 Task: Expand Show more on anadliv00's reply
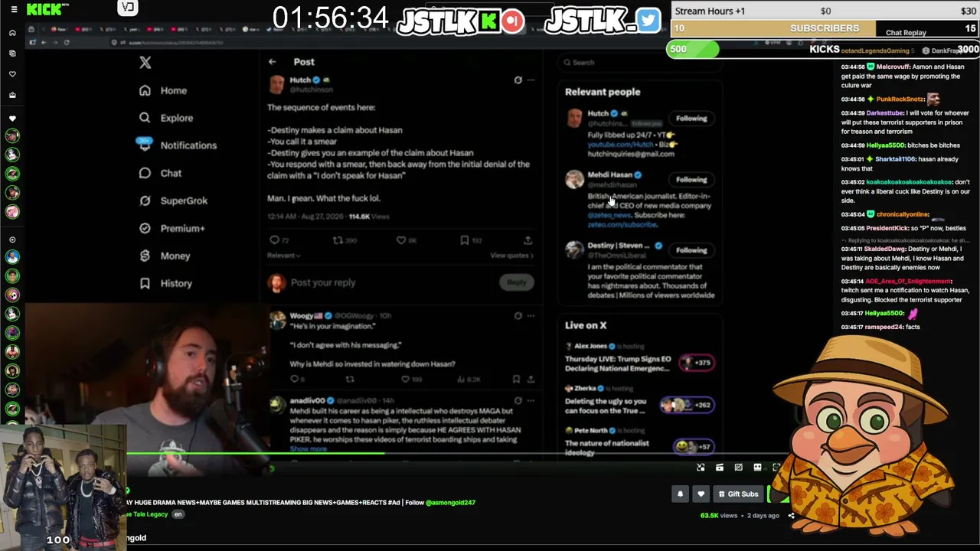(x=309, y=449)
